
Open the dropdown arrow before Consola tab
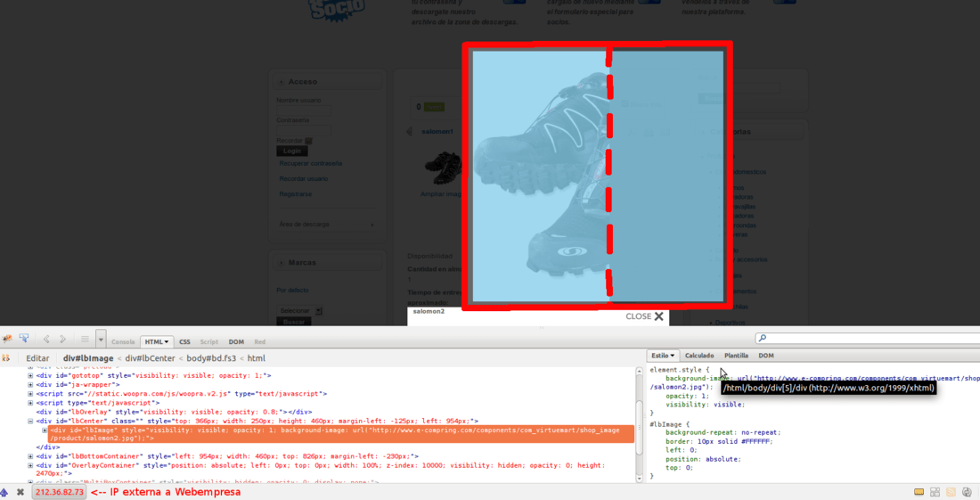[101, 340]
